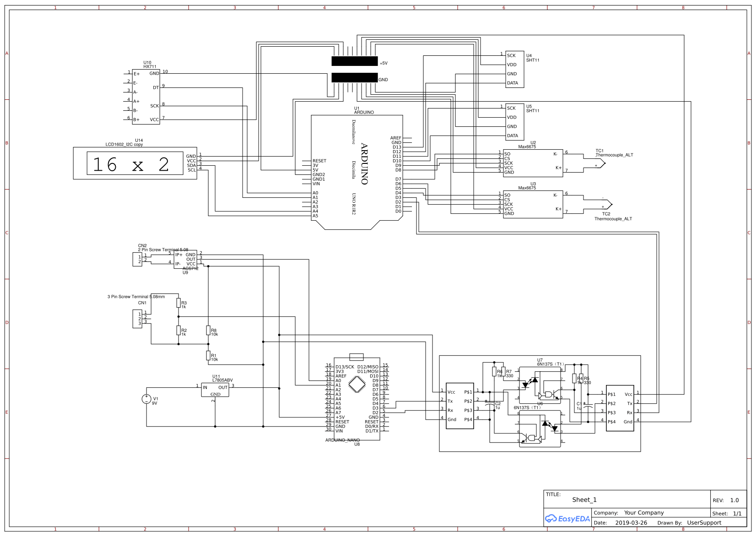Select resistor R5 330
Viewport: 756px width, 536px height.
[x=581, y=379]
